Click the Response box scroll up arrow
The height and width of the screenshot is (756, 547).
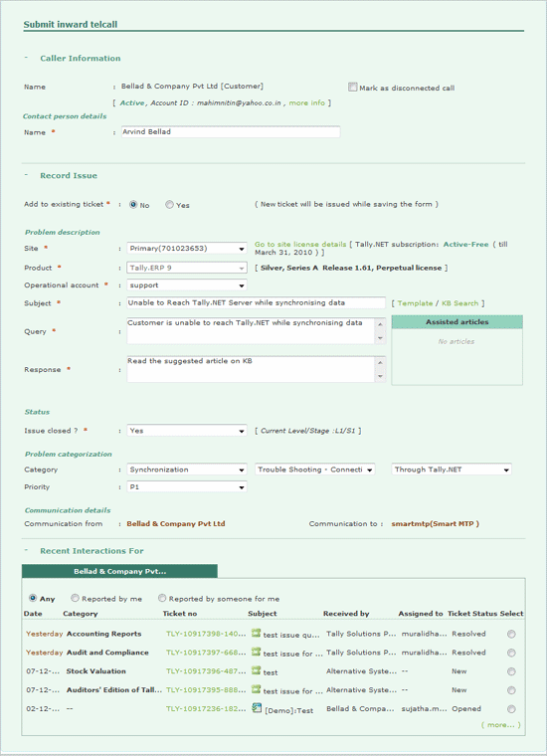[380, 362]
